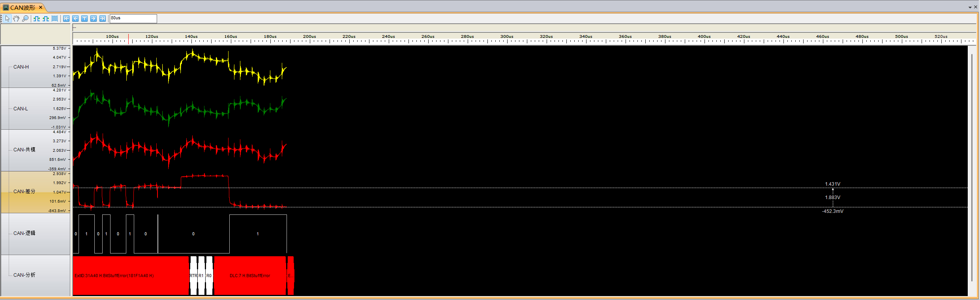The height and width of the screenshot is (300, 980).
Task: Select the magnifier zoom tool
Action: click(x=25, y=19)
